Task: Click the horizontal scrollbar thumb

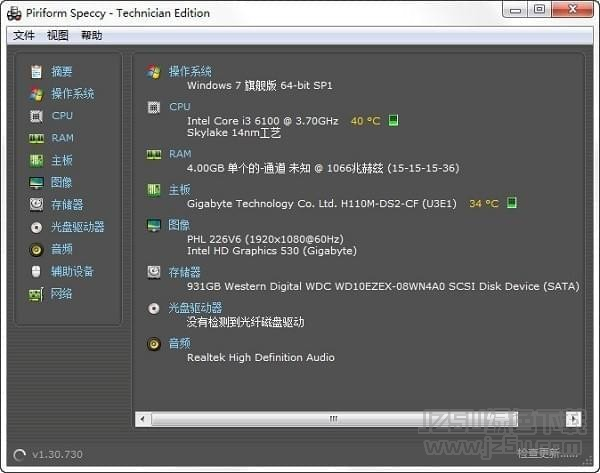Action: (334, 419)
